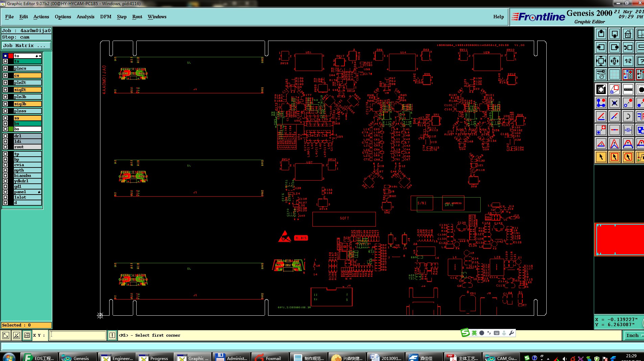Open the DFM menu
Screen dimensions: 644x361
coord(106,17)
